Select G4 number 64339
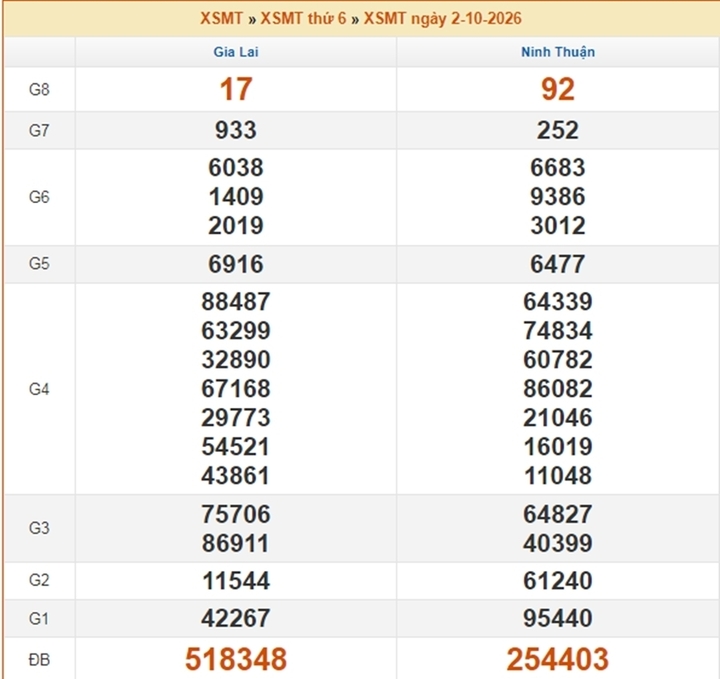Viewport: 720px width, 679px height. pyautogui.click(x=558, y=302)
